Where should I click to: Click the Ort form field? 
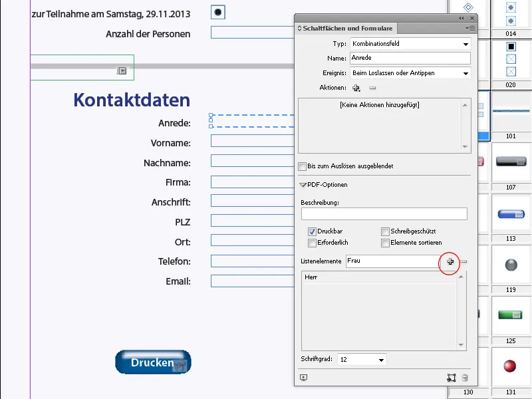tap(253, 240)
